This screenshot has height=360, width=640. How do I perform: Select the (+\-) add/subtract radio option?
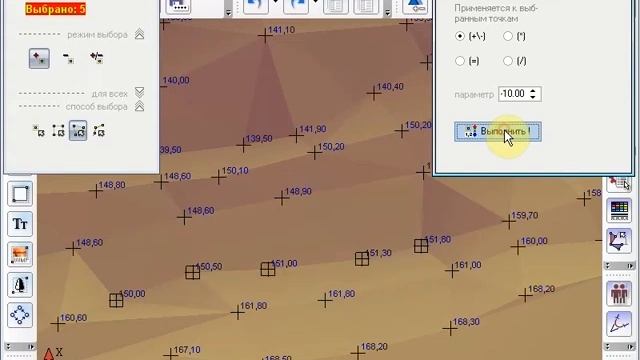460,36
